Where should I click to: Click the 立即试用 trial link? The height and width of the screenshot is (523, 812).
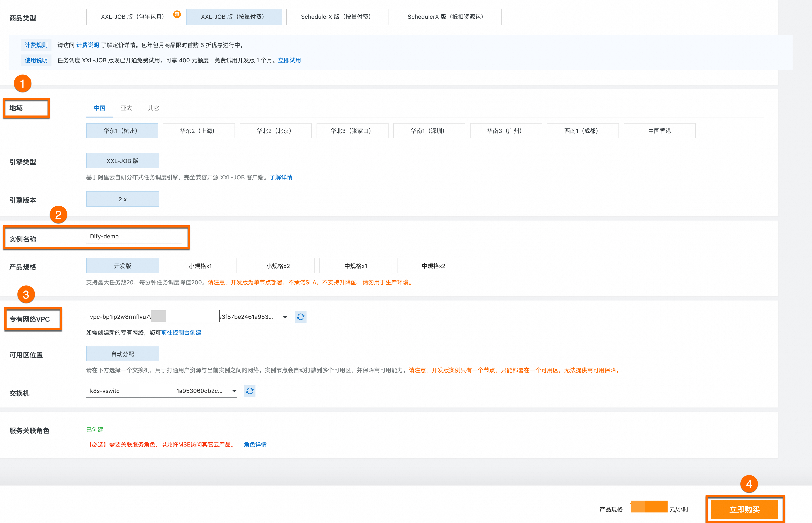289,60
